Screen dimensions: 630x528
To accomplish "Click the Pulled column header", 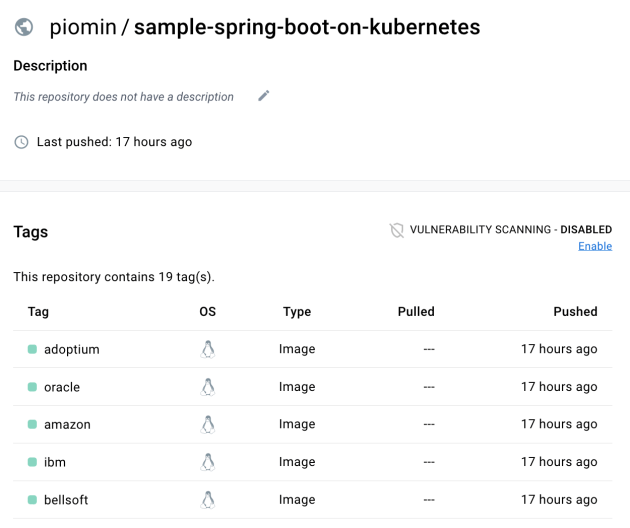I will coord(416,311).
